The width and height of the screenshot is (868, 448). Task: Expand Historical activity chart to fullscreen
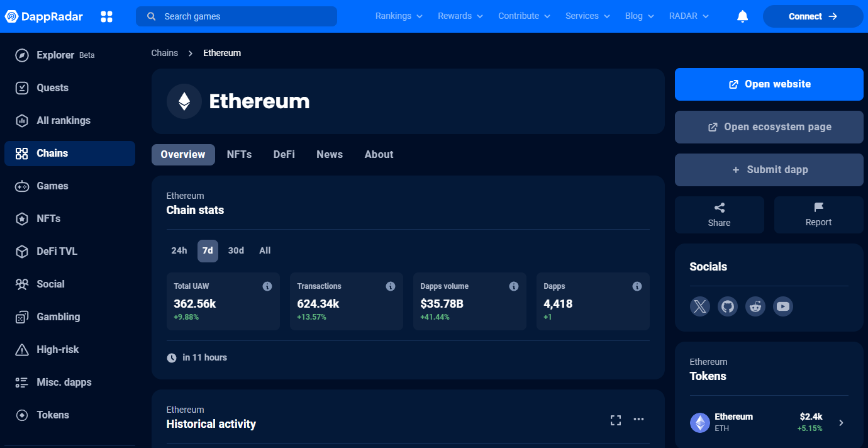[616, 420]
